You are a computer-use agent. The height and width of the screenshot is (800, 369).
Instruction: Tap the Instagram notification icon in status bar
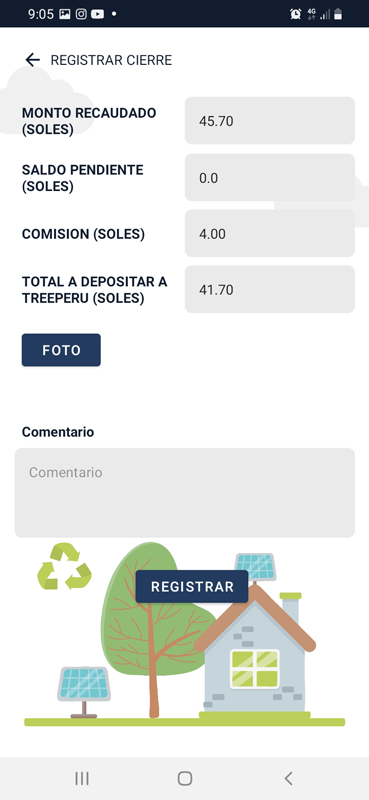coord(81,14)
